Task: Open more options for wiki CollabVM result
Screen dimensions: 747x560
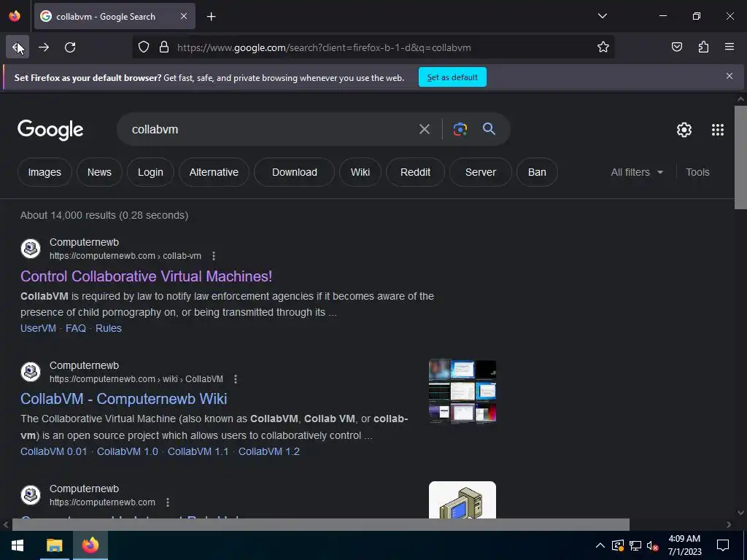Action: 236,379
